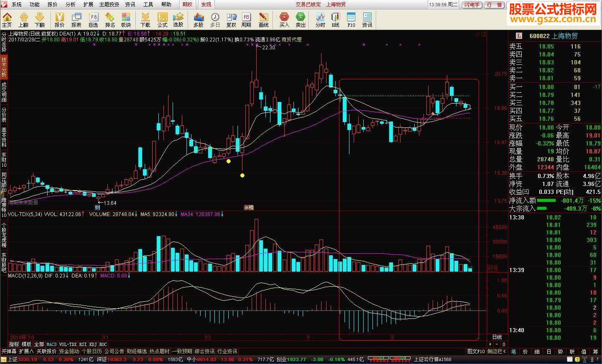Screen dimensions: 602x364
Task: Switch indicator to KDJ tab
Action: (93, 344)
